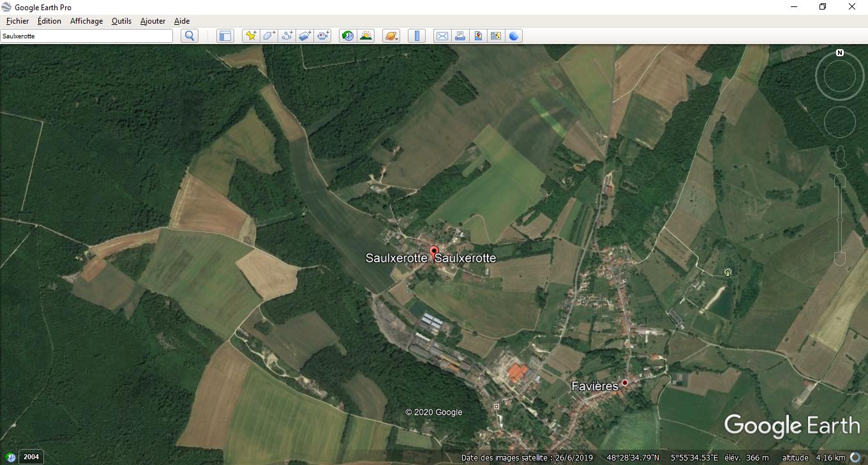This screenshot has width=868, height=465.
Task: Click the green place icon east of Favières
Action: click(x=727, y=272)
